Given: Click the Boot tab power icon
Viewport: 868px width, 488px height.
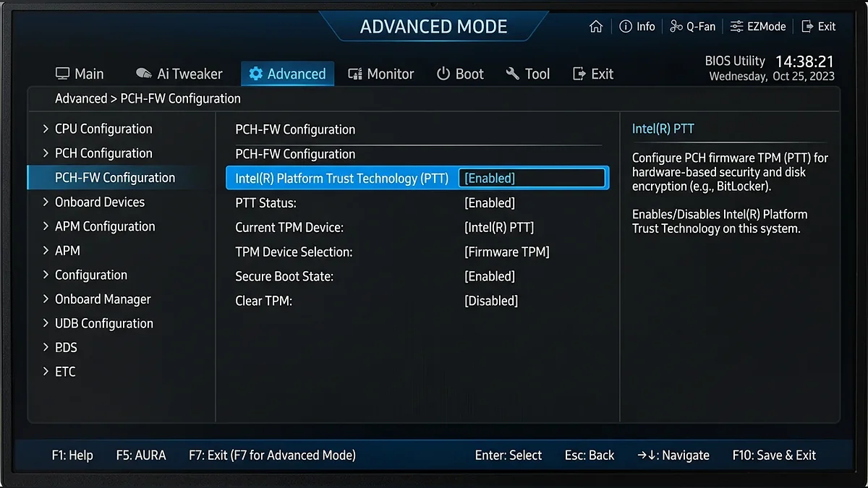Looking at the screenshot, I should pos(443,74).
